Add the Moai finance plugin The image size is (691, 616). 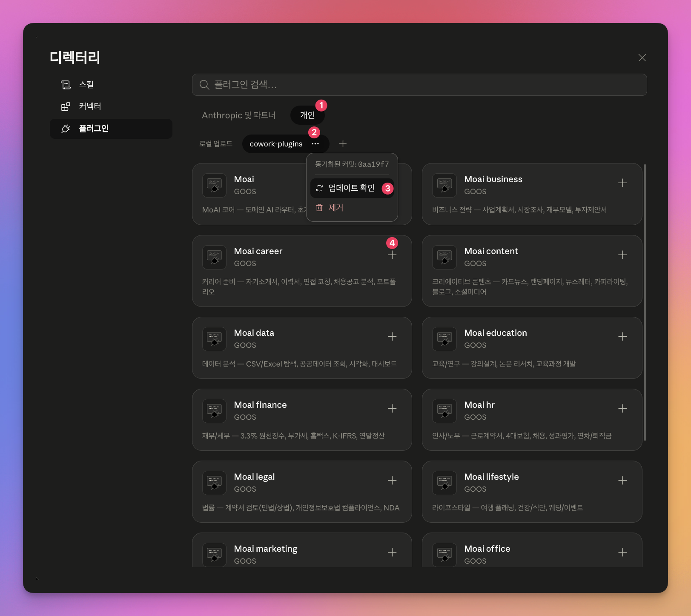(392, 409)
